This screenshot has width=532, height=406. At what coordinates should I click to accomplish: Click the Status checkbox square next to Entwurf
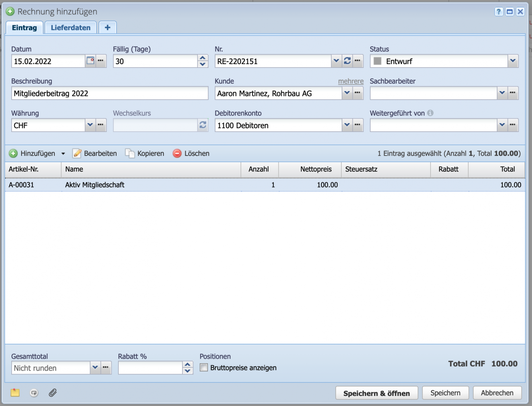(378, 61)
